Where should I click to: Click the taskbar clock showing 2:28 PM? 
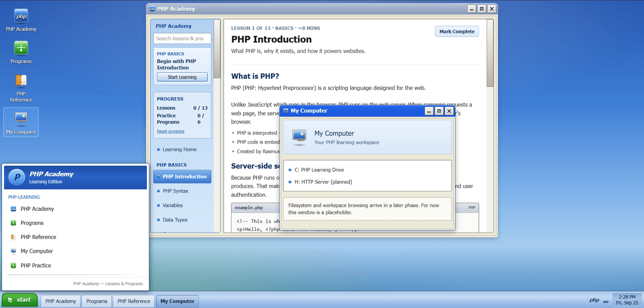coord(627,300)
